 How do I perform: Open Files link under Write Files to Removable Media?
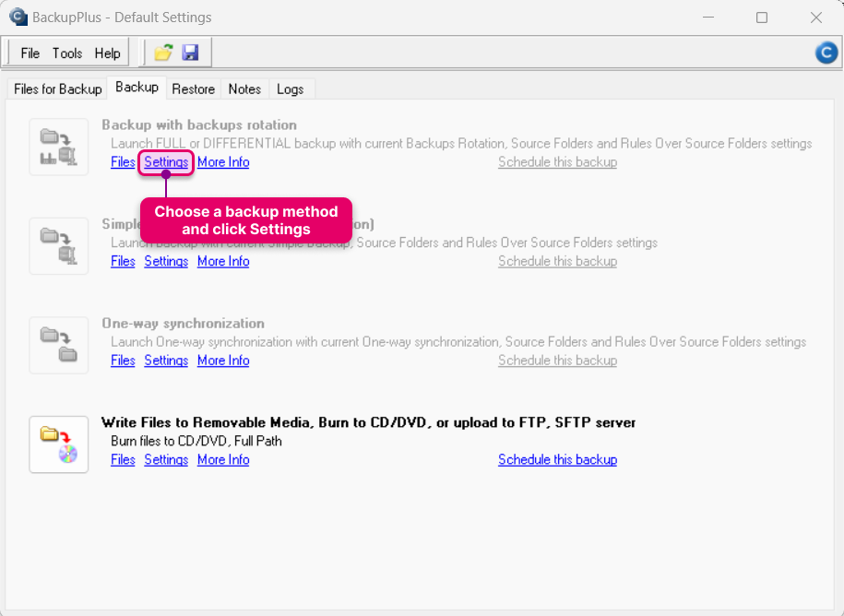[x=123, y=459]
